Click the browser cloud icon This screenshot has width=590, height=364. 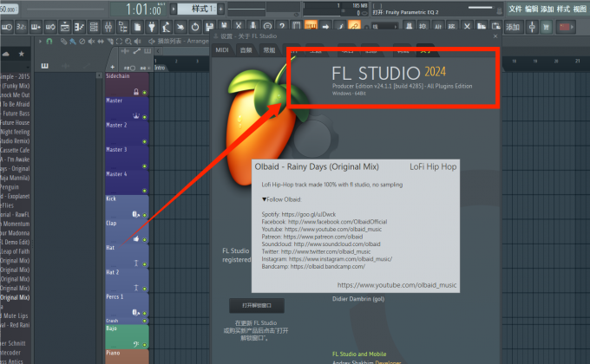tap(6, 54)
